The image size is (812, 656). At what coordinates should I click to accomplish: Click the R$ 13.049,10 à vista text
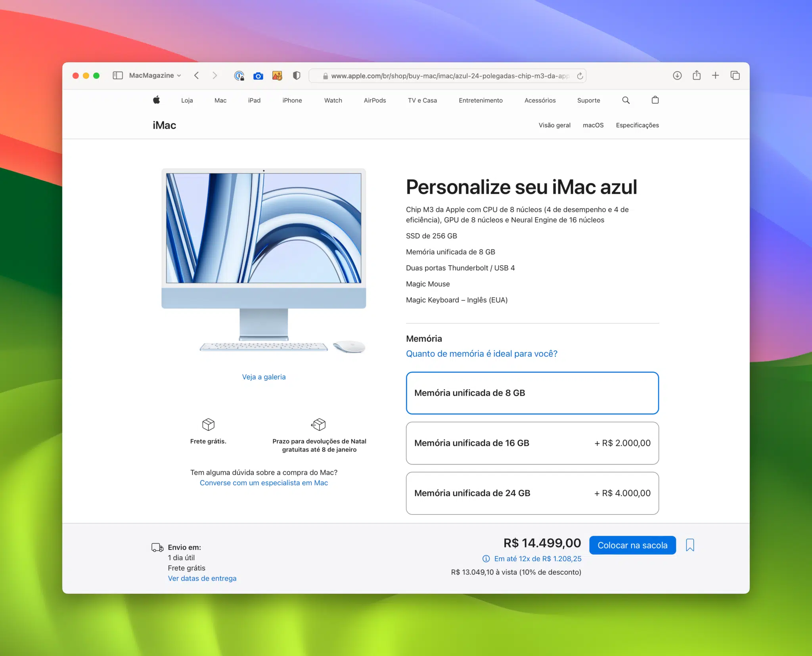pos(516,572)
